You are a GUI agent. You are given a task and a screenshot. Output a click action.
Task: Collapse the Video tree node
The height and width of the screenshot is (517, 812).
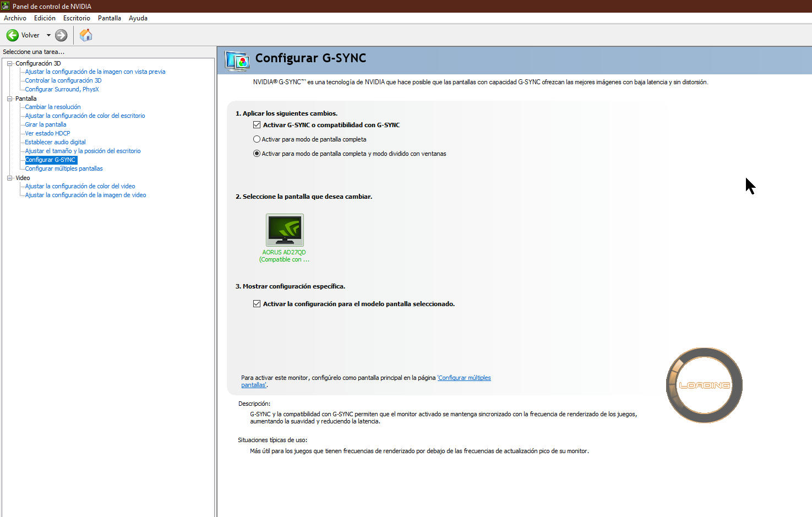[9, 178]
